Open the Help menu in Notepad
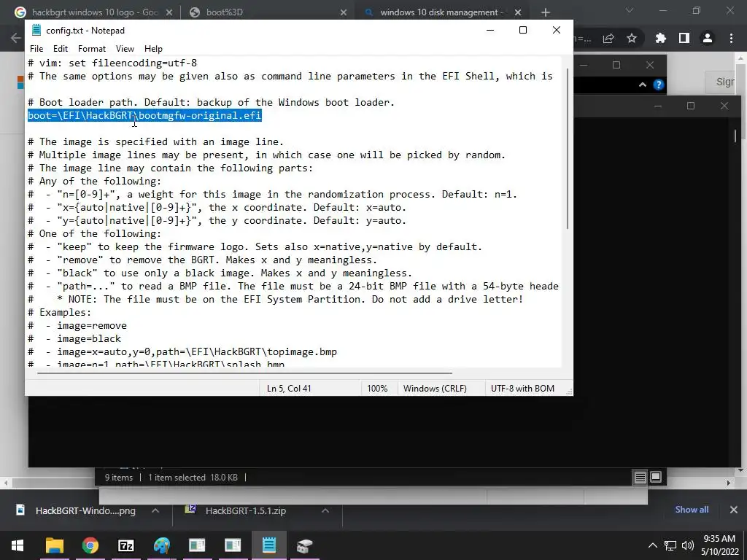The image size is (747, 560). tap(153, 49)
